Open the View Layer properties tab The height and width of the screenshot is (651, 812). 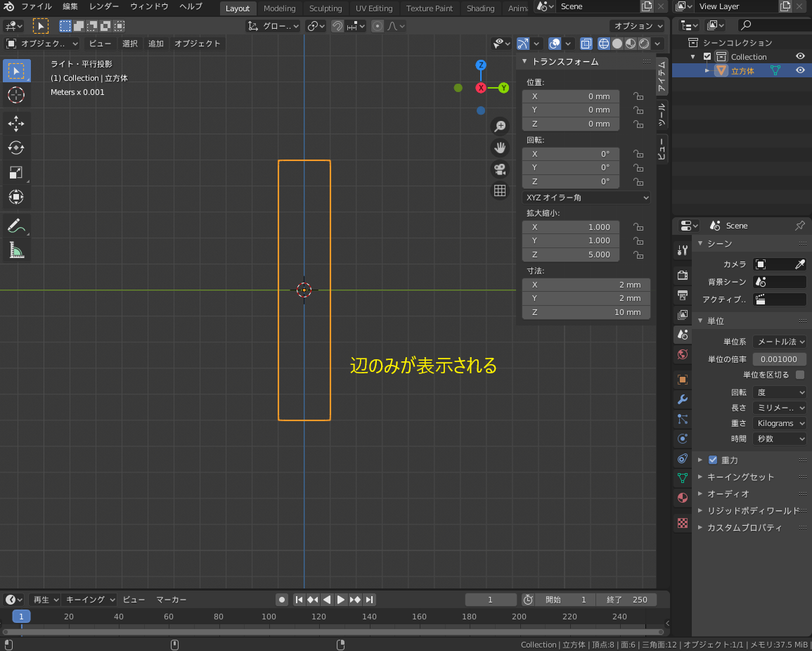[683, 315]
